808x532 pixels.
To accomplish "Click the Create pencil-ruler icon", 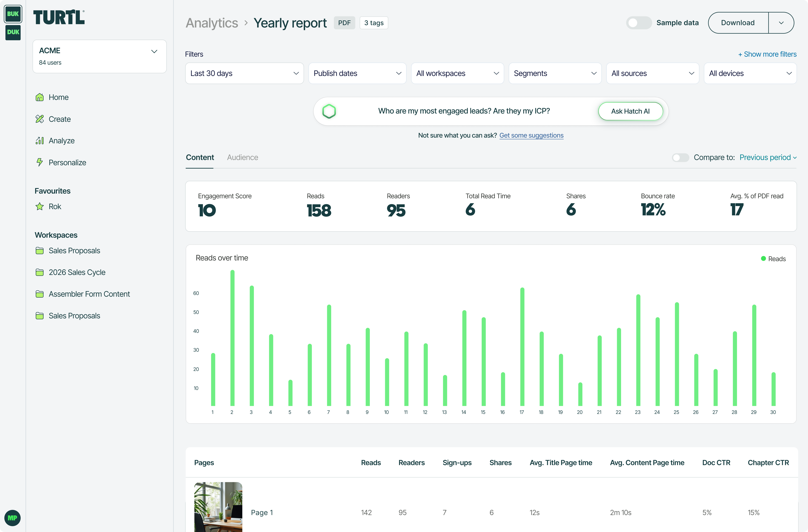I will [40, 119].
